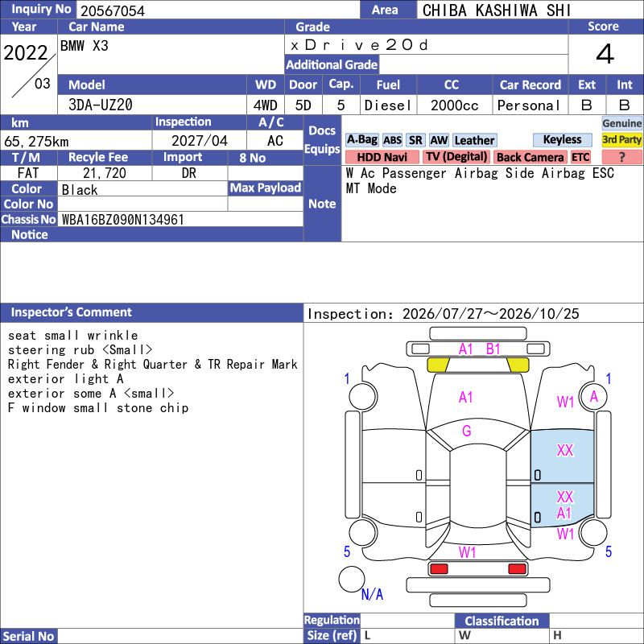Image resolution: width=644 pixels, height=644 pixels.
Task: Click the Genuine legend badge
Action: click(621, 123)
